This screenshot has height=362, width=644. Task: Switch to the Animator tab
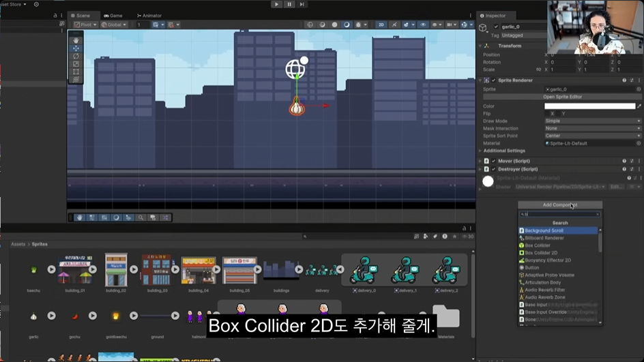click(x=149, y=16)
